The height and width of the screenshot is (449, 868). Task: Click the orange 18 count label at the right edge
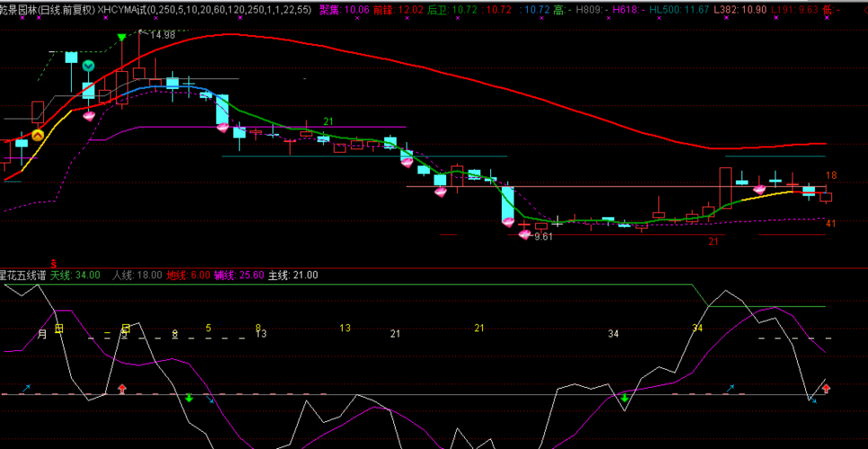tap(831, 175)
